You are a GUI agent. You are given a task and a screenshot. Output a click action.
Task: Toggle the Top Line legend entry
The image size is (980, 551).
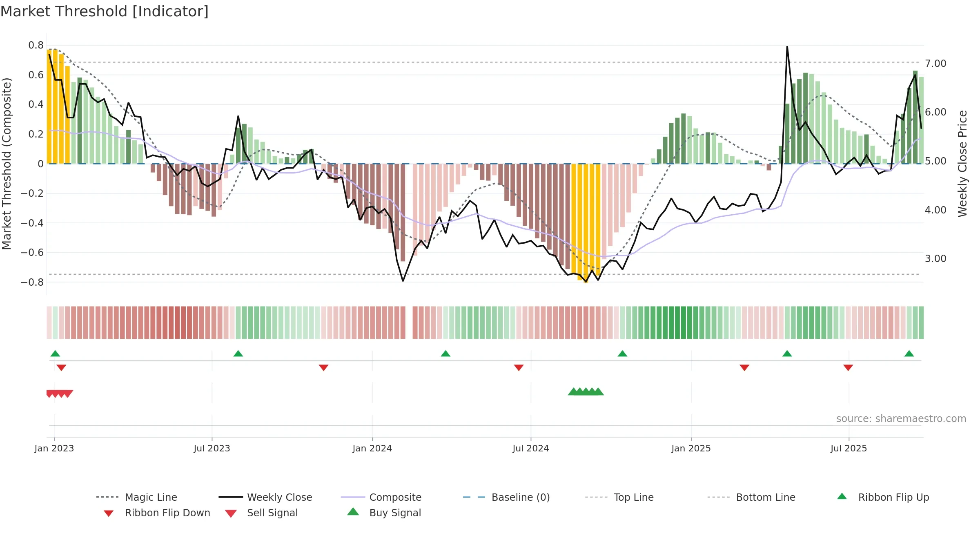click(x=619, y=497)
